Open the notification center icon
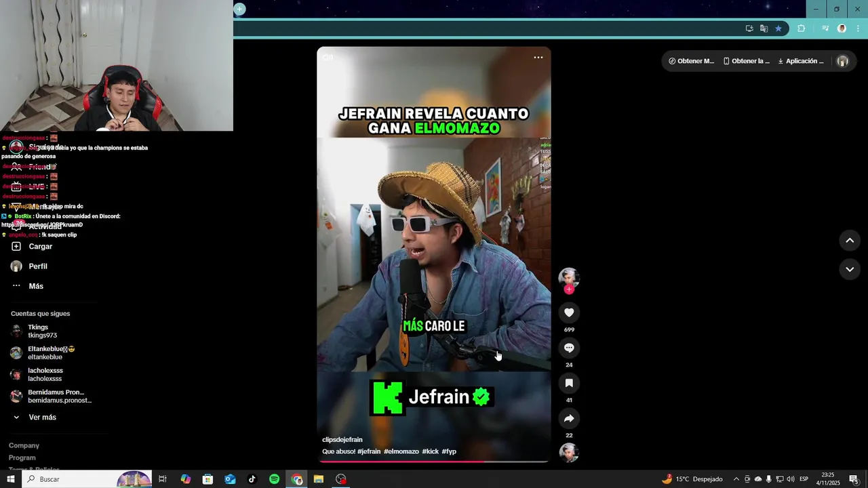 pyautogui.click(x=854, y=479)
